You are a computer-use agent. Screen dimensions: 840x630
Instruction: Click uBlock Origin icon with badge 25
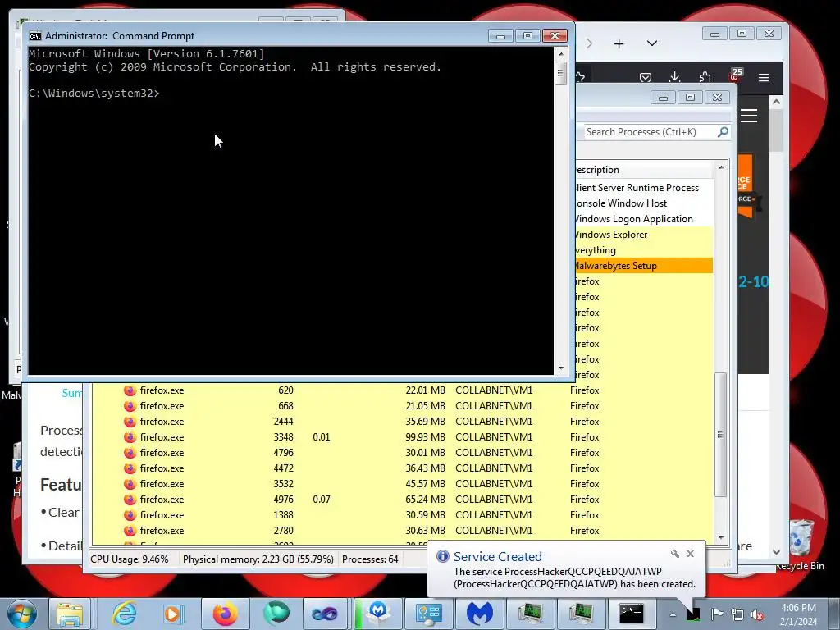735,75
